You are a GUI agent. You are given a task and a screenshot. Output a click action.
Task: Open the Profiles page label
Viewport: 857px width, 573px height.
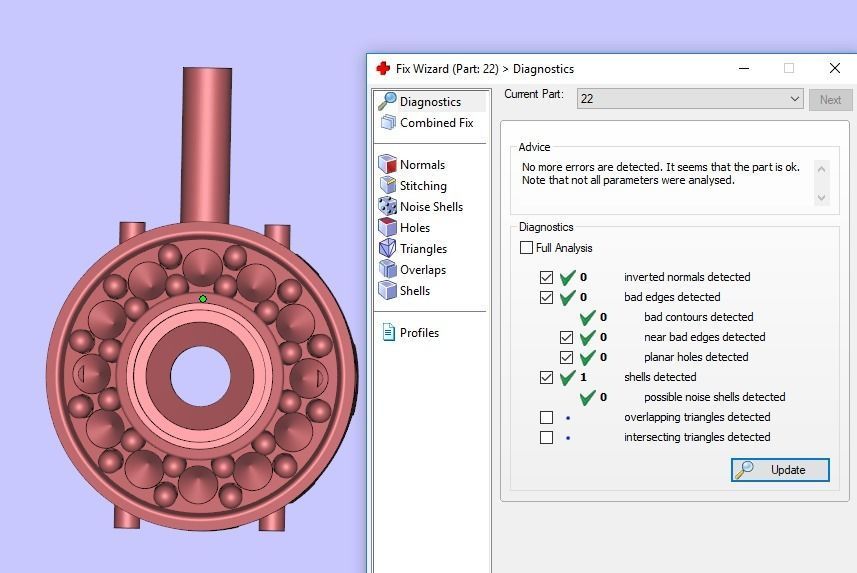(419, 332)
